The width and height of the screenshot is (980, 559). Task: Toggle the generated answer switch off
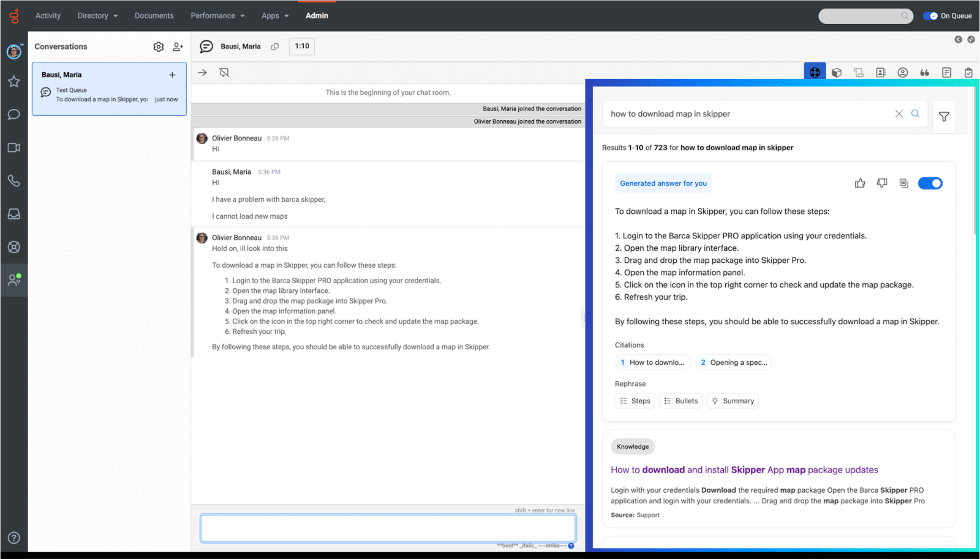pyautogui.click(x=930, y=183)
